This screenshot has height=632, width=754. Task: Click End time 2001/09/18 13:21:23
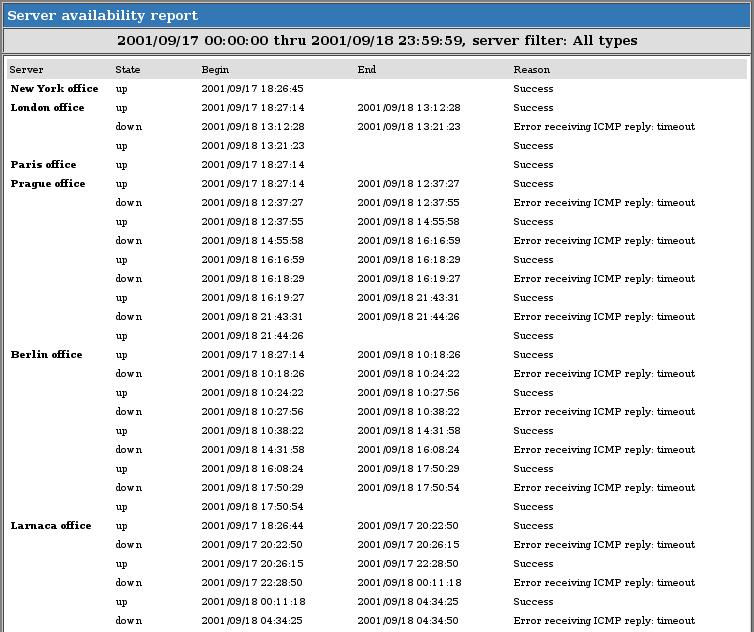(409, 126)
